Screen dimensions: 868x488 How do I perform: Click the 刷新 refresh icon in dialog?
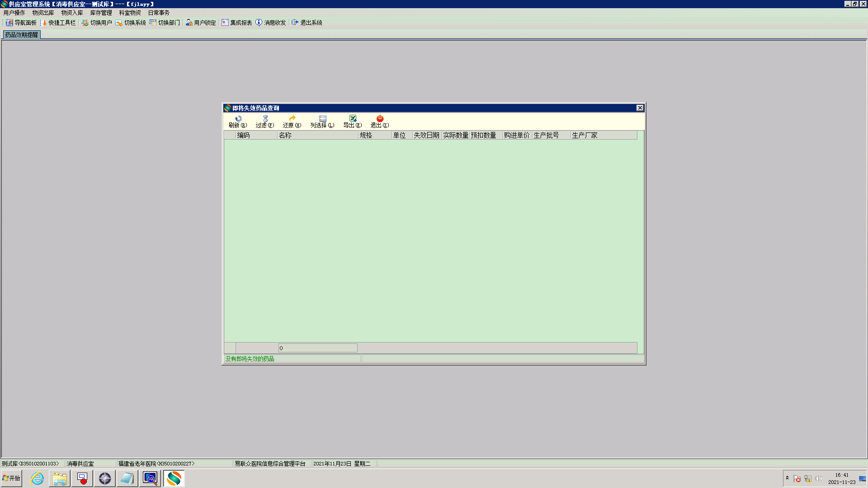pyautogui.click(x=238, y=119)
